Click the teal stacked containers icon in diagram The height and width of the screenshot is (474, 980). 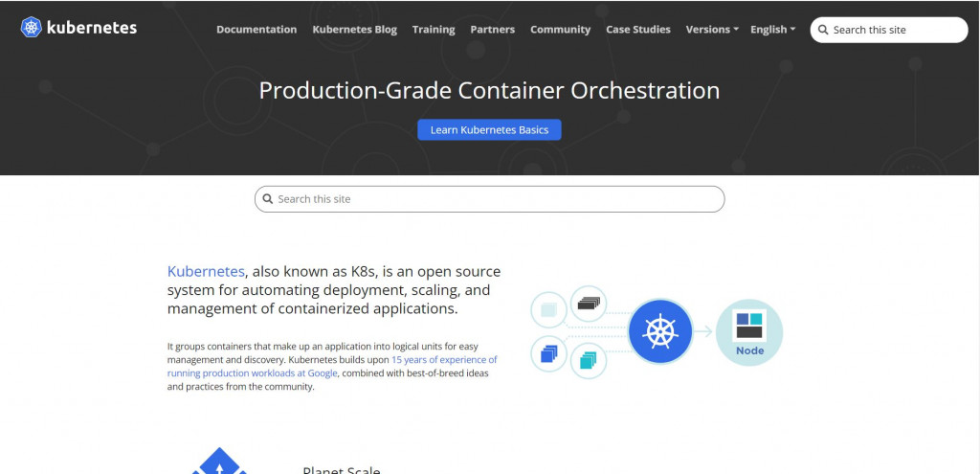589,361
